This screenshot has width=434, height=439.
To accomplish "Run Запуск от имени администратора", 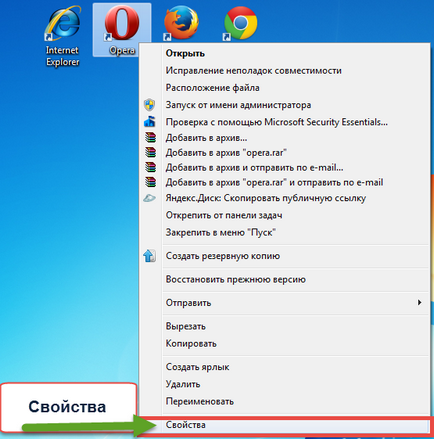I will pos(238,105).
